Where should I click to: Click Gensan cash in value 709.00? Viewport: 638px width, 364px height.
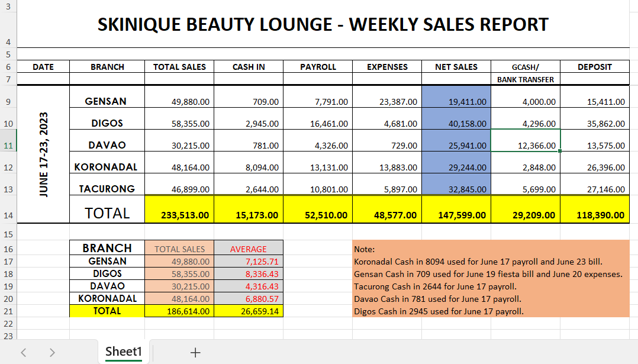[x=249, y=97]
